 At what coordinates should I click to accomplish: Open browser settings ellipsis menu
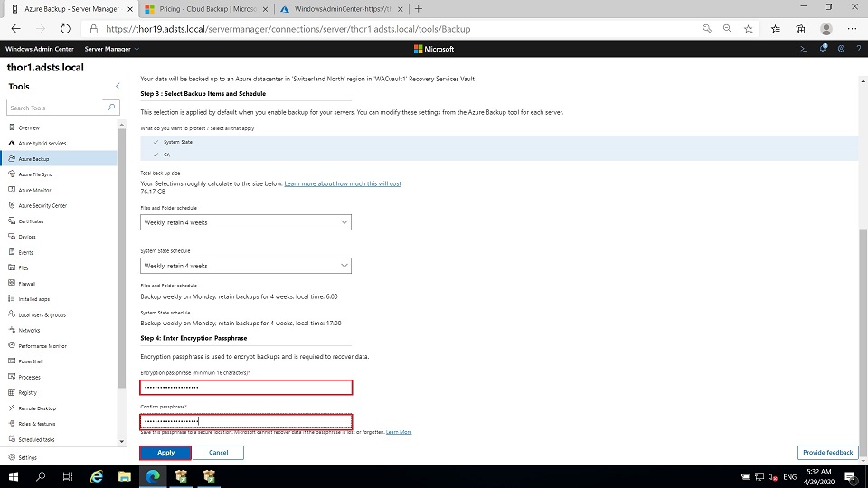pos(852,29)
